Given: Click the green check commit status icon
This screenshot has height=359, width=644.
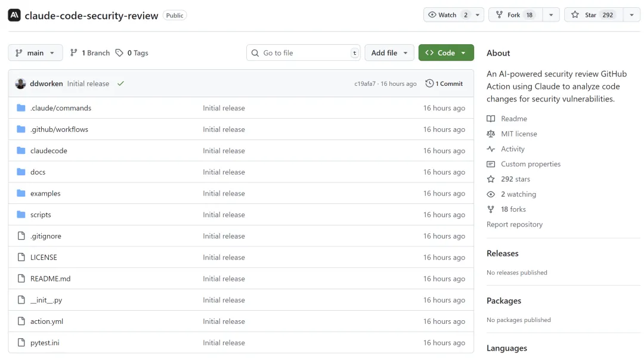Looking at the screenshot, I should tap(120, 83).
